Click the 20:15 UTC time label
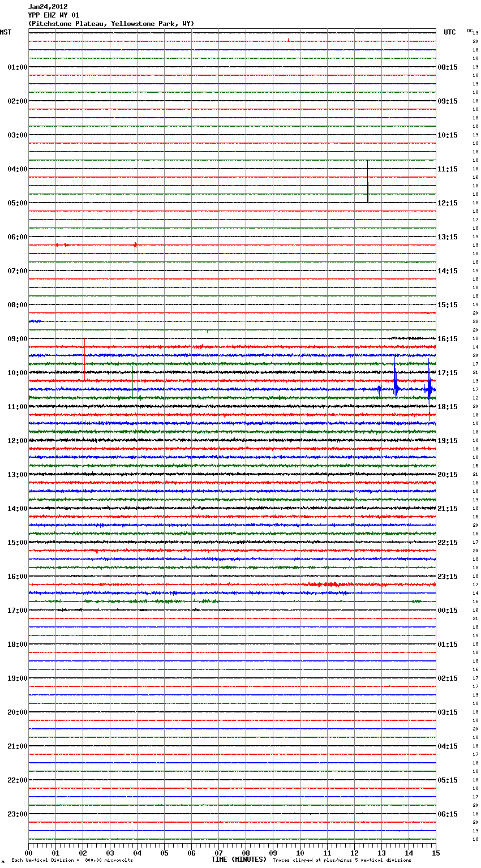The image size is (481, 868). pyautogui.click(x=448, y=475)
